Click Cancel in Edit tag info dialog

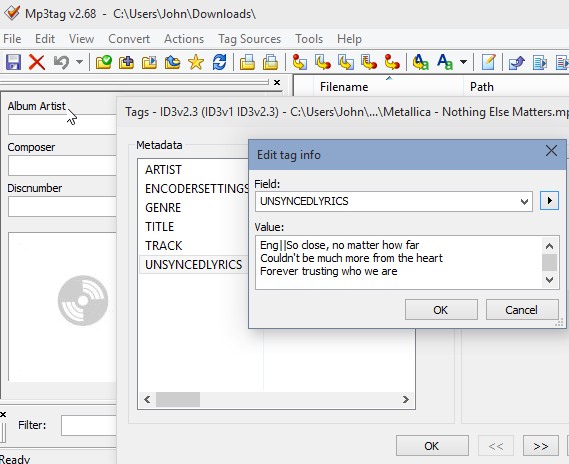pyautogui.click(x=521, y=310)
